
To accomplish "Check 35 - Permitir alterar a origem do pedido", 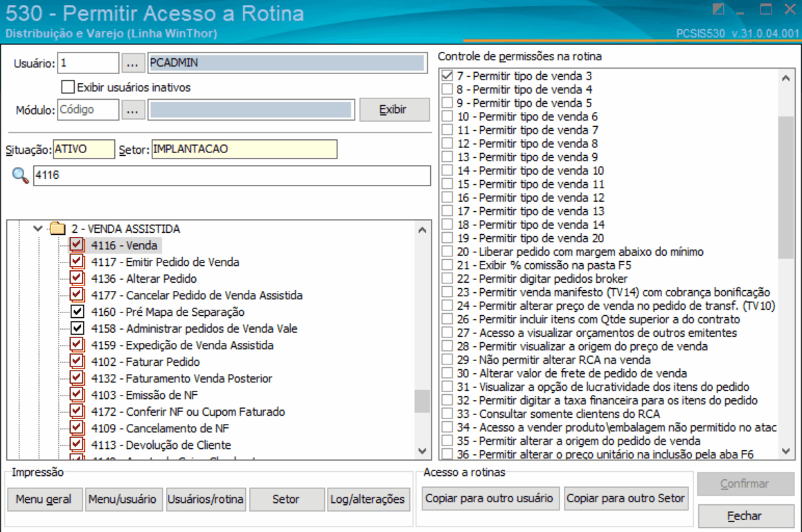I will click(x=447, y=441).
